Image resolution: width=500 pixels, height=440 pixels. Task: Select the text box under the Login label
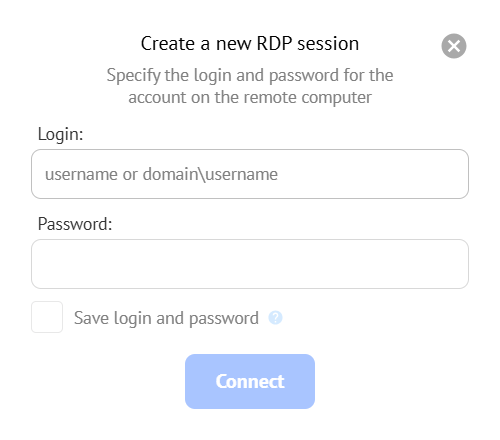pos(250,174)
